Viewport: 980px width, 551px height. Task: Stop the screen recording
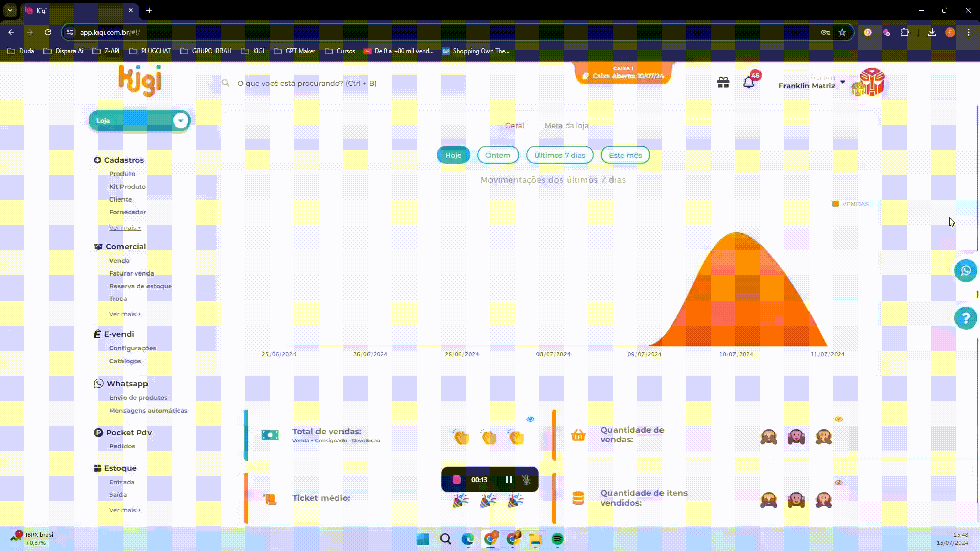pyautogui.click(x=457, y=480)
